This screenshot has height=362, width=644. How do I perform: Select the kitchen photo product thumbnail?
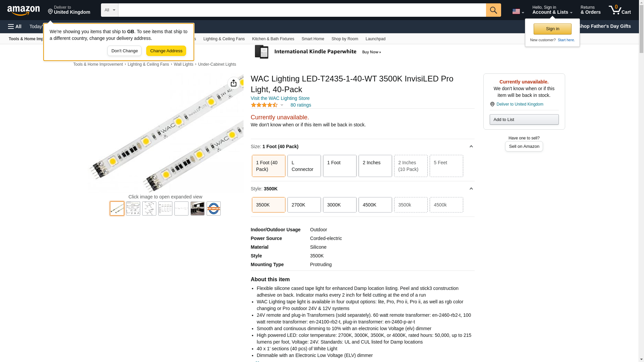(198, 208)
